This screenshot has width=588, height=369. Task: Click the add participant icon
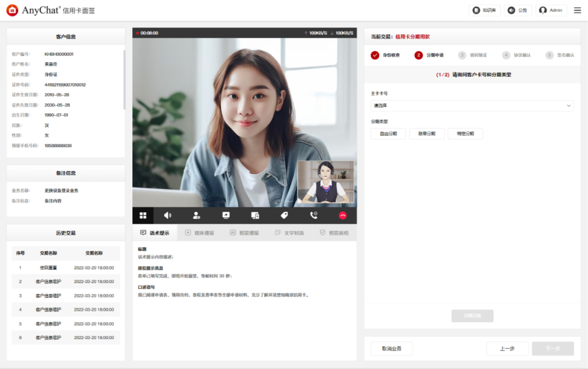pos(197,216)
